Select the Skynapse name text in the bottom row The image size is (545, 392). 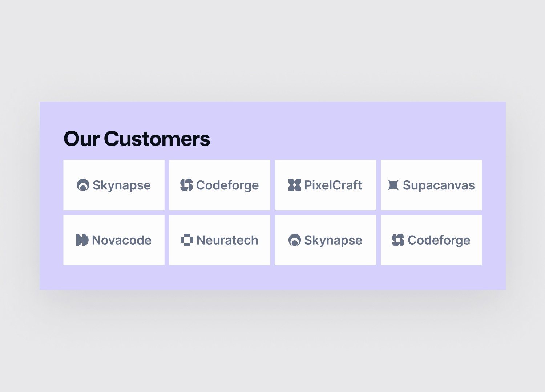coord(333,241)
